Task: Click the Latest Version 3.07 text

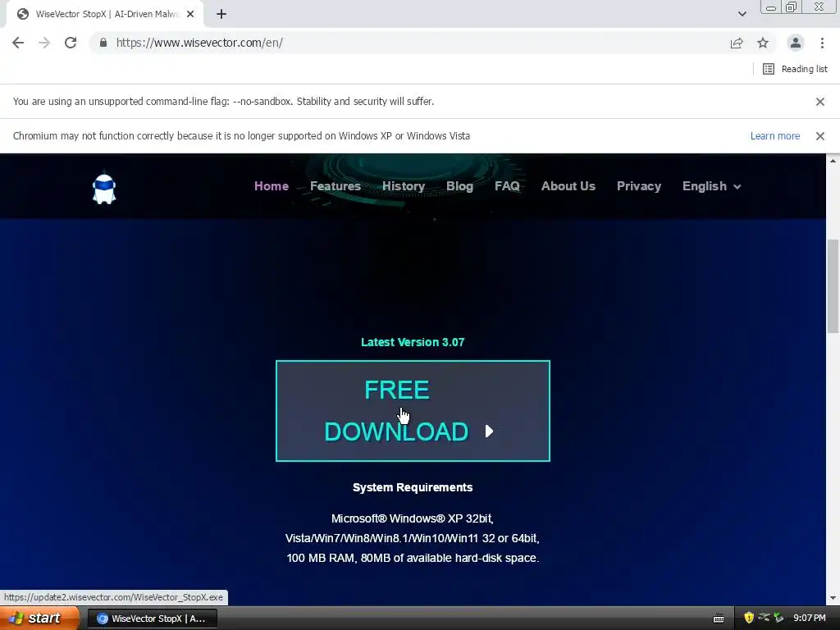Action: pyautogui.click(x=413, y=342)
